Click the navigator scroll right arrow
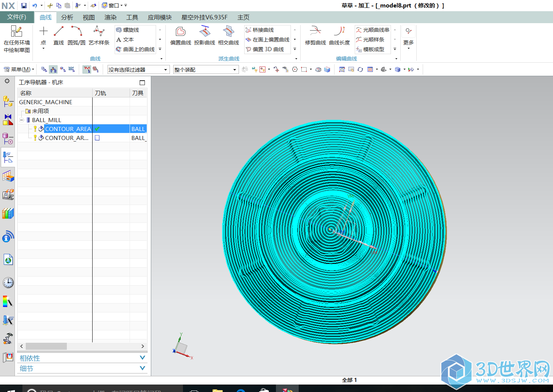 [x=143, y=346]
